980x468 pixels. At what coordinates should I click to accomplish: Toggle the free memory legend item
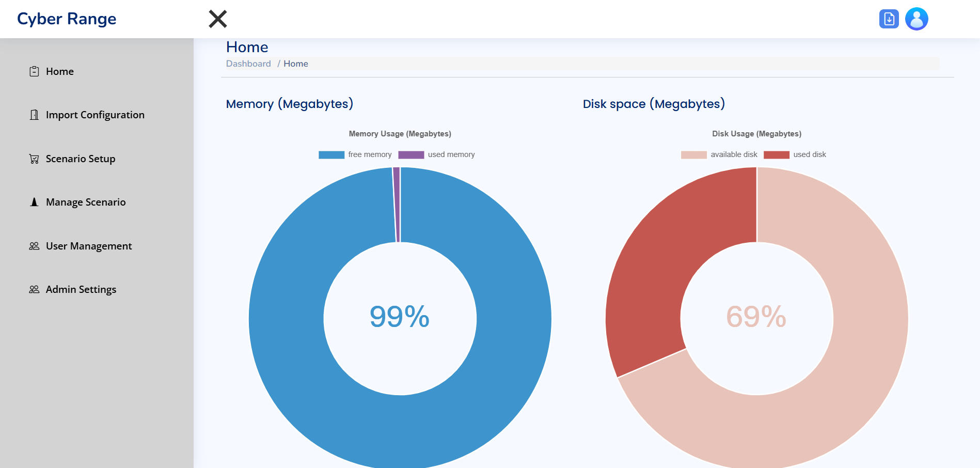click(x=355, y=154)
